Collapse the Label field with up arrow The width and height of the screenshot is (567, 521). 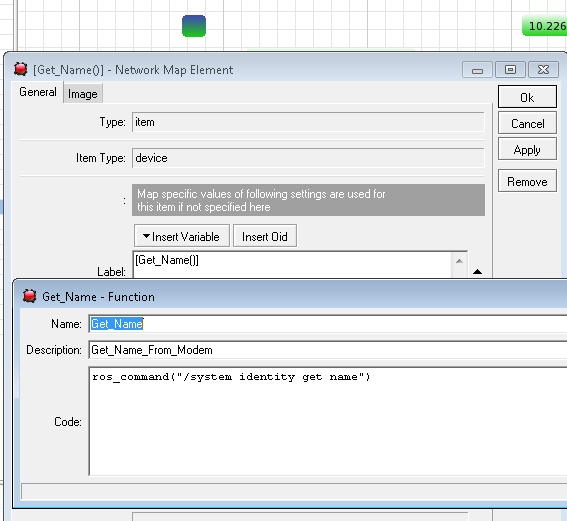coord(477,272)
